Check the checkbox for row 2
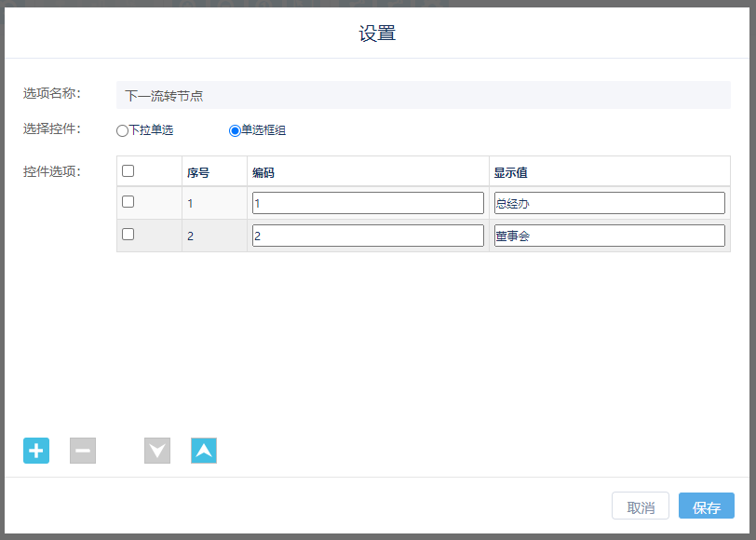This screenshot has width=756, height=540. (x=128, y=235)
